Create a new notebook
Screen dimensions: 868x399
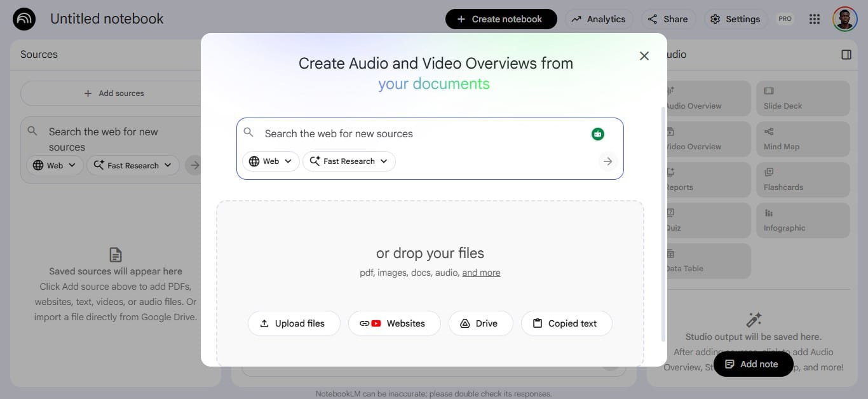coord(501,18)
